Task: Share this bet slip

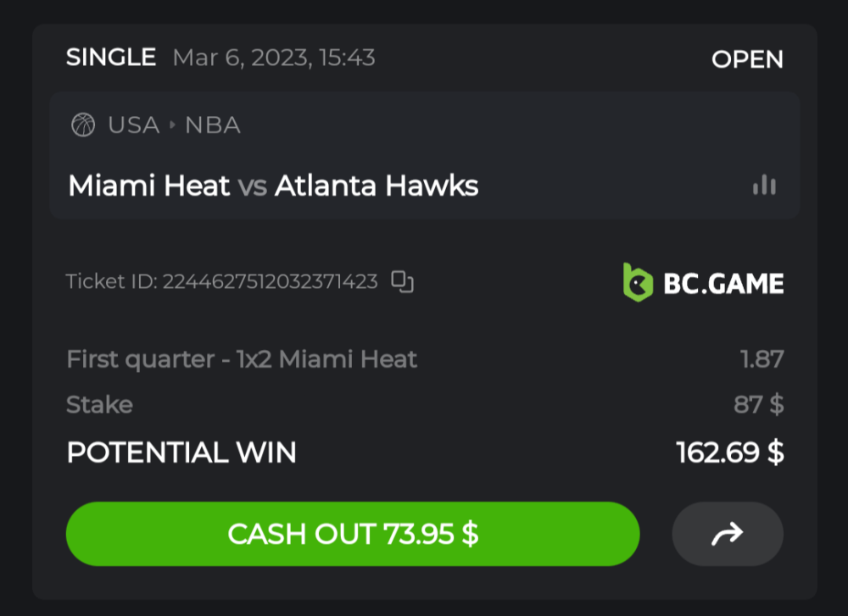Action: pyautogui.click(x=727, y=534)
